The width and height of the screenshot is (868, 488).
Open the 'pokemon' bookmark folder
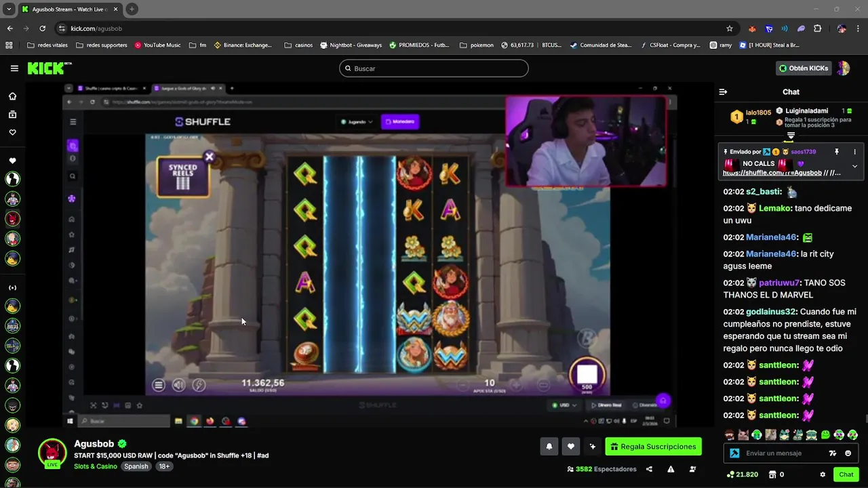click(x=477, y=45)
